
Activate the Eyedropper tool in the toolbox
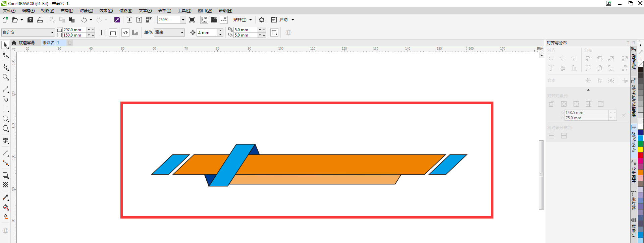point(5,197)
